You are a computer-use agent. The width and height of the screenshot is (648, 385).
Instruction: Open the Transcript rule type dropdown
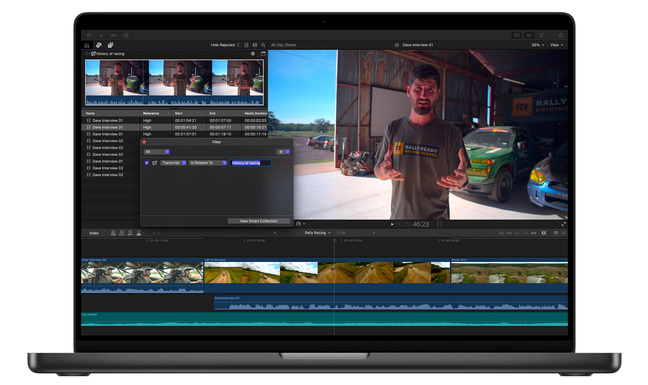tap(174, 163)
